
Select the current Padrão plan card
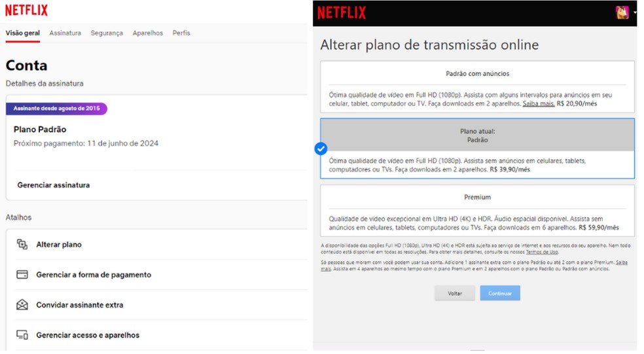click(x=477, y=149)
